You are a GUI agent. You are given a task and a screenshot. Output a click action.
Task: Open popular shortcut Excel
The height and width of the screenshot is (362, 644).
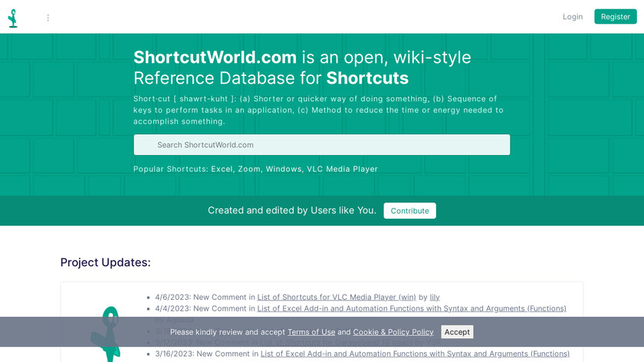tap(222, 169)
